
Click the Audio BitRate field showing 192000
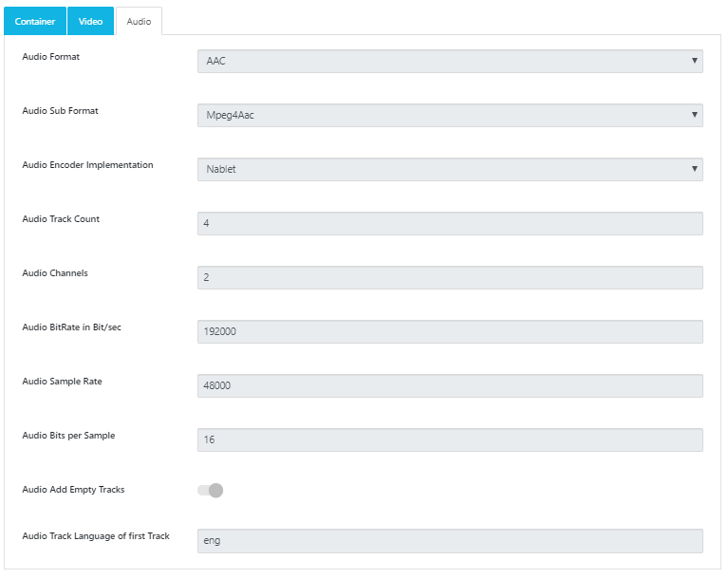coord(449,332)
